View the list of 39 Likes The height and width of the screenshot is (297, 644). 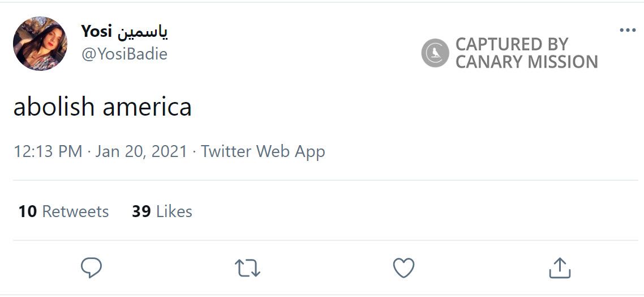[x=162, y=211]
